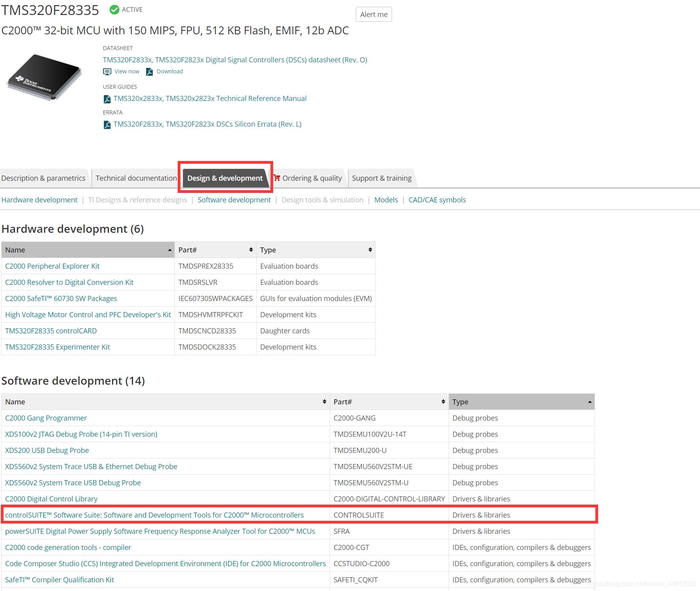Image resolution: width=700 pixels, height=591 pixels.
Task: Open C2000 code generation tools compiler link
Action: [x=68, y=548]
